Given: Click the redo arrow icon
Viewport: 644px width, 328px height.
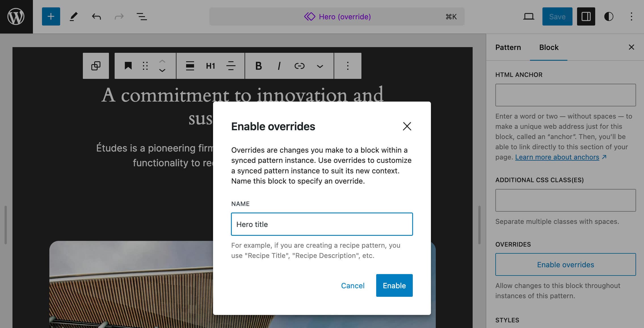Looking at the screenshot, I should click(118, 16).
